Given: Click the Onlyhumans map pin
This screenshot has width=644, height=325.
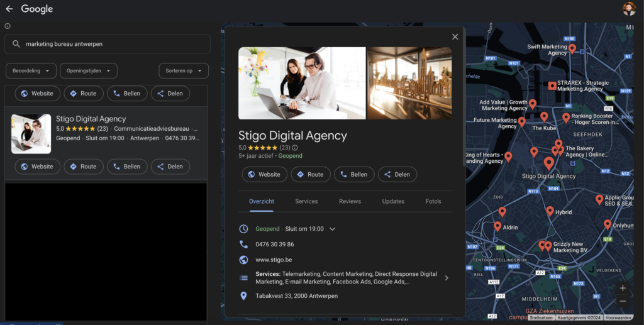Looking at the screenshot, I should 608,224.
